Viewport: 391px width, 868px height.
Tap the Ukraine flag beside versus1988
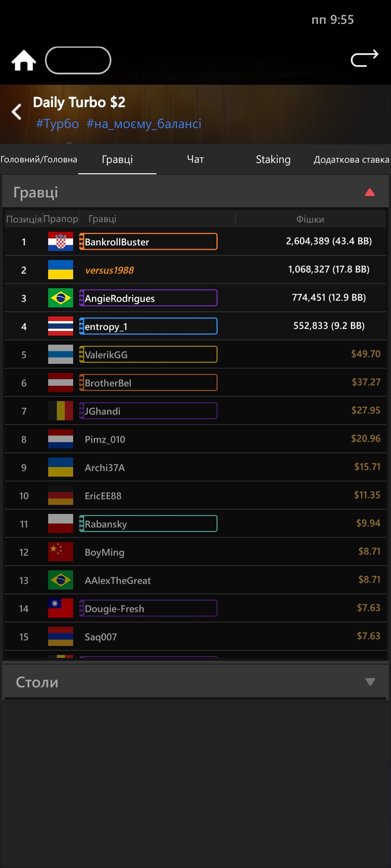click(x=61, y=270)
